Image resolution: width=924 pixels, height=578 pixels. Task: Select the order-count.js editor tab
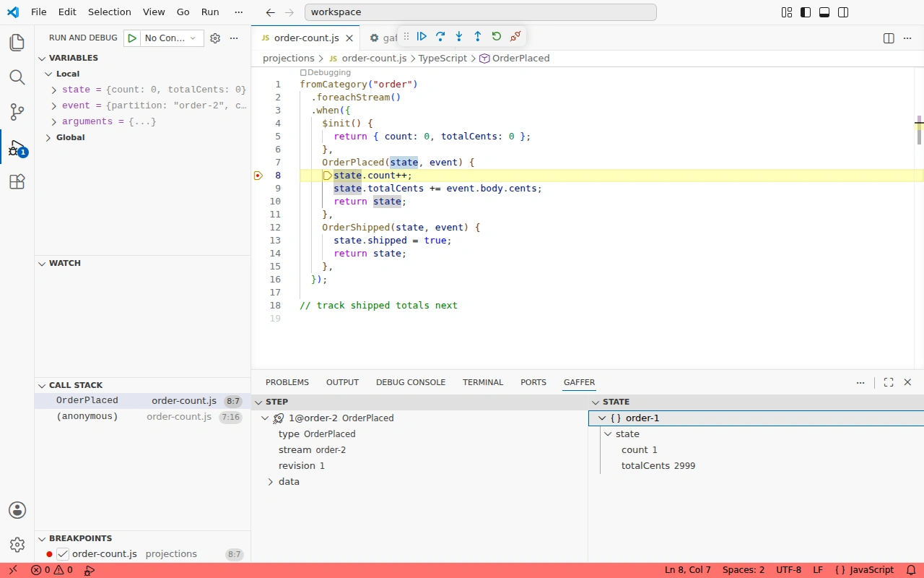[x=305, y=38]
